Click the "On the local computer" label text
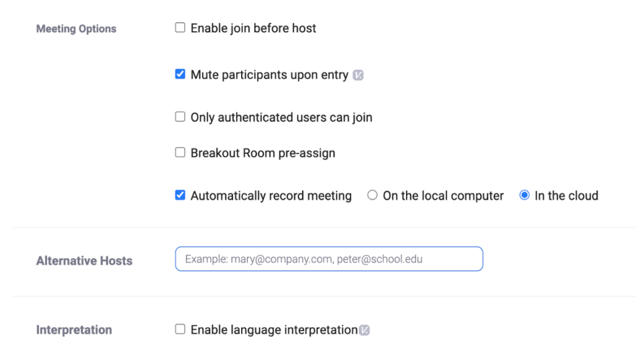 coord(443,196)
